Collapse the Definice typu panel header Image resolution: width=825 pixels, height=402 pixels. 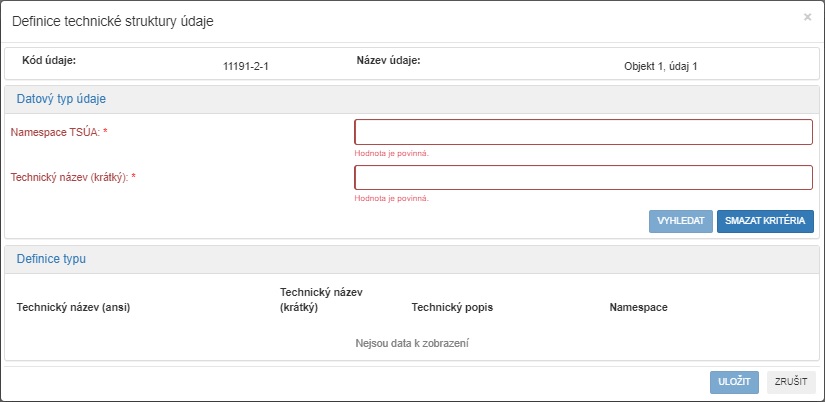(x=51, y=258)
